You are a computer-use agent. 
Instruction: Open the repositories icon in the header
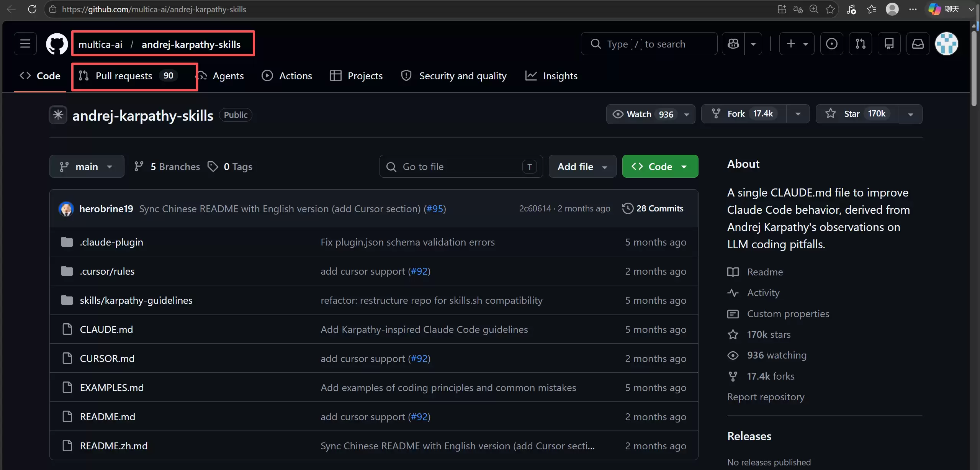(x=889, y=44)
